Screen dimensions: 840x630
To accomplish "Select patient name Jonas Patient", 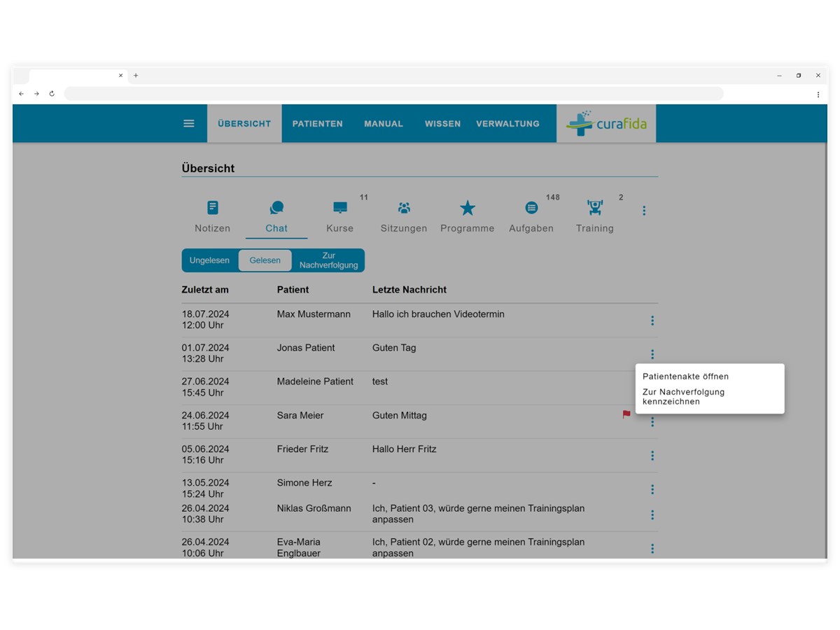I will coord(306,348).
